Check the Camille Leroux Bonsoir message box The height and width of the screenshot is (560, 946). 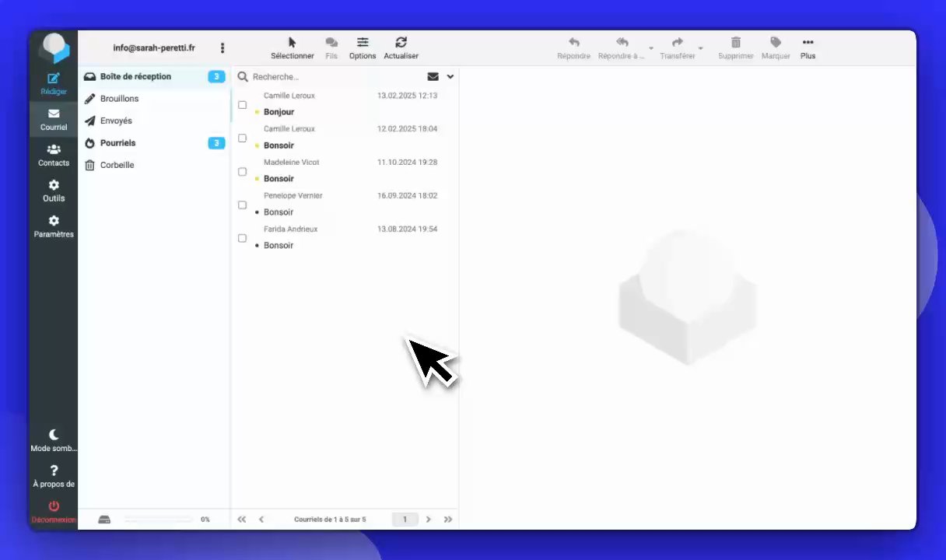(x=242, y=138)
